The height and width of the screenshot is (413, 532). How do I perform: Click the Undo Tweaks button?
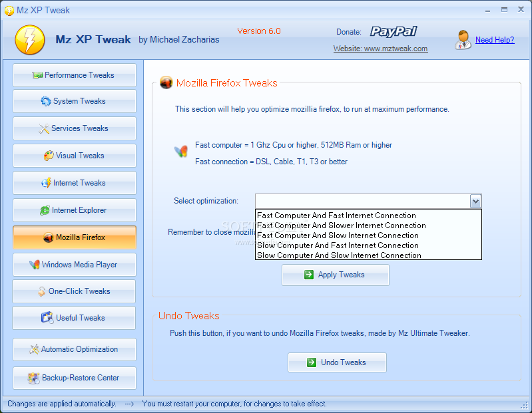point(337,362)
